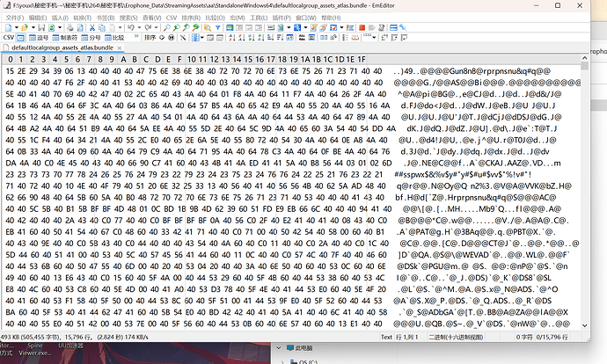
Task: Toggle tab separated mode
Action: coord(64,38)
